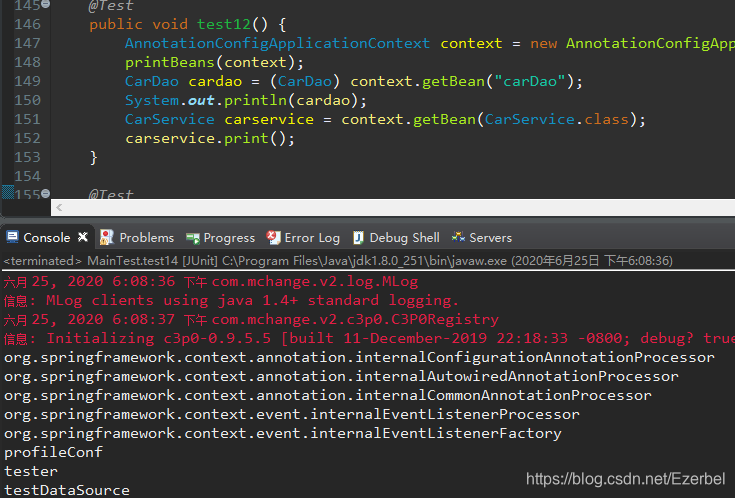Click the profileConf console output
735x498 pixels.
click(x=53, y=453)
